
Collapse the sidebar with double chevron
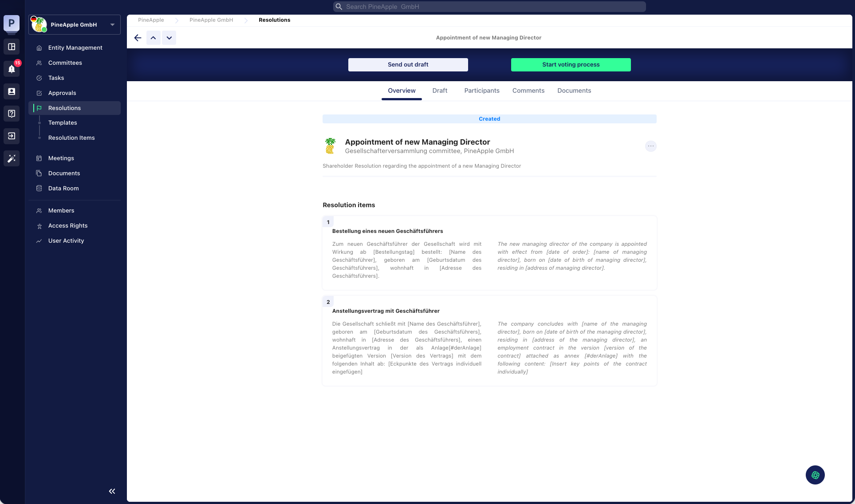112,491
